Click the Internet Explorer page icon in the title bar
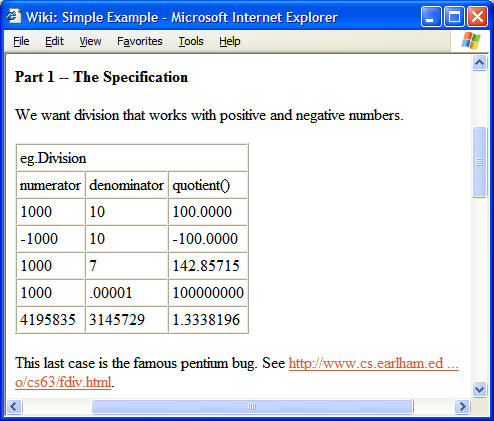Image resolution: width=494 pixels, height=421 pixels. 14,16
